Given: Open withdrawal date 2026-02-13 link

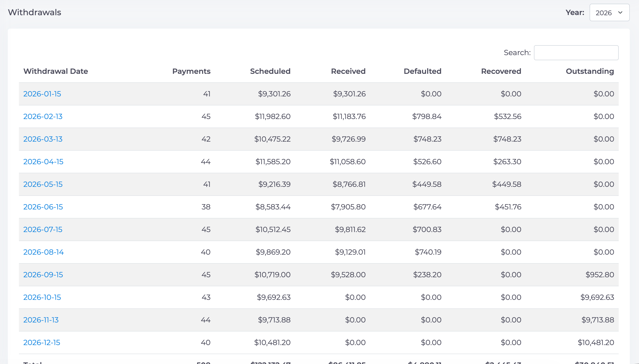Looking at the screenshot, I should coord(43,116).
